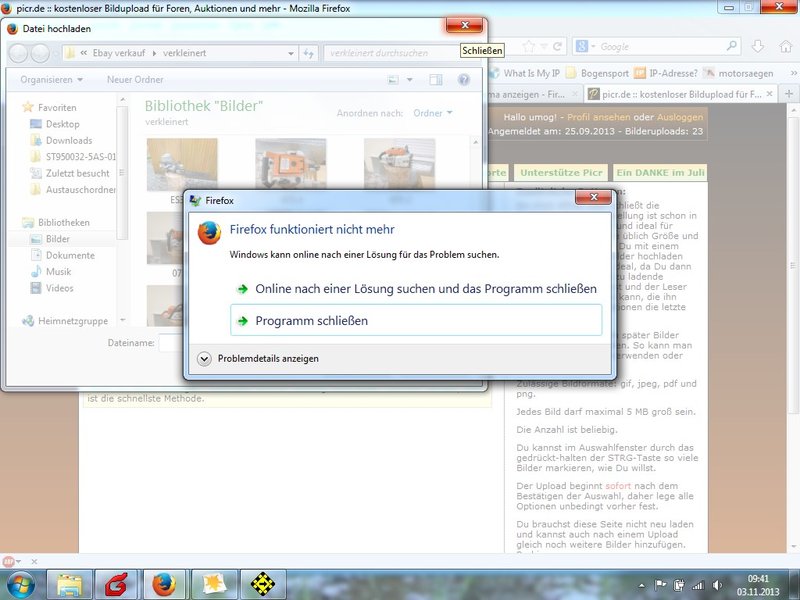This screenshot has width=800, height=600.
Task: Click Firefox downloads arrow icon
Action: (758, 46)
